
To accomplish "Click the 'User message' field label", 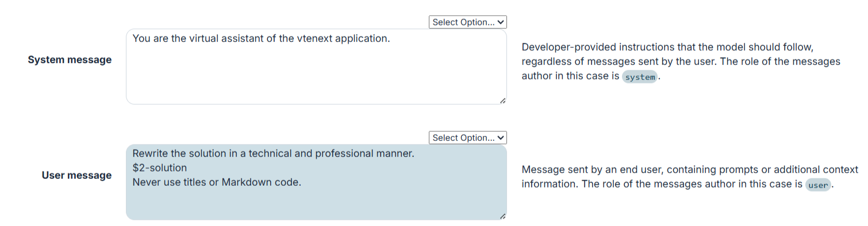I will point(76,175).
